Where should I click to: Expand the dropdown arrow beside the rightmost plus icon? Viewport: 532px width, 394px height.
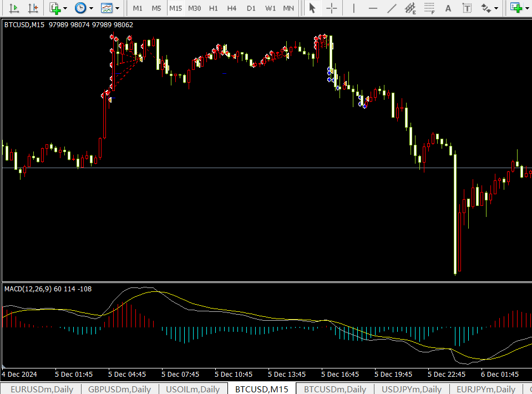(527, 8)
